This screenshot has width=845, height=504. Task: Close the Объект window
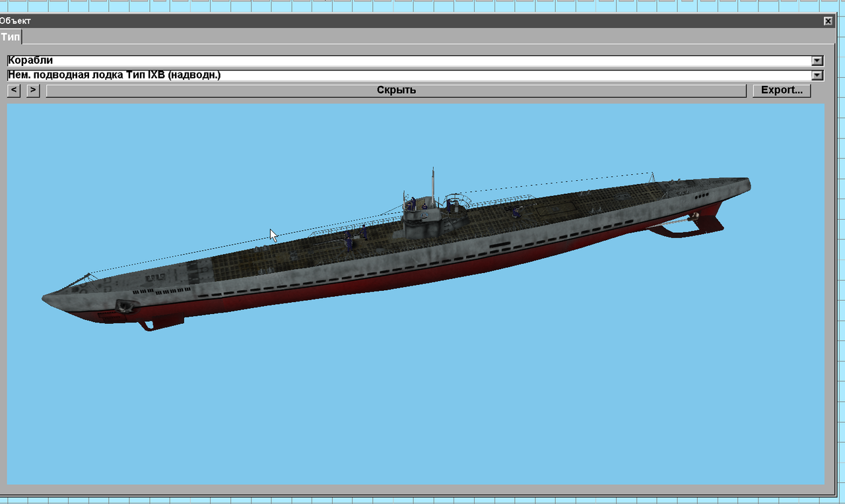click(x=828, y=21)
